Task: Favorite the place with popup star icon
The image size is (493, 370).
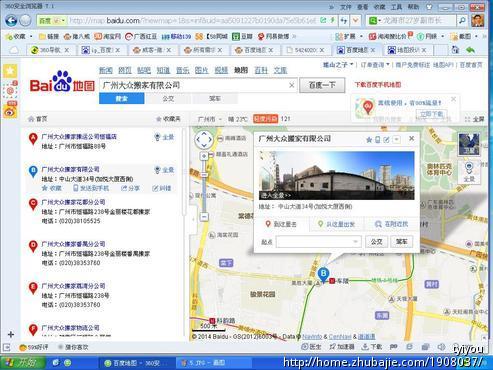Action: [x=369, y=139]
